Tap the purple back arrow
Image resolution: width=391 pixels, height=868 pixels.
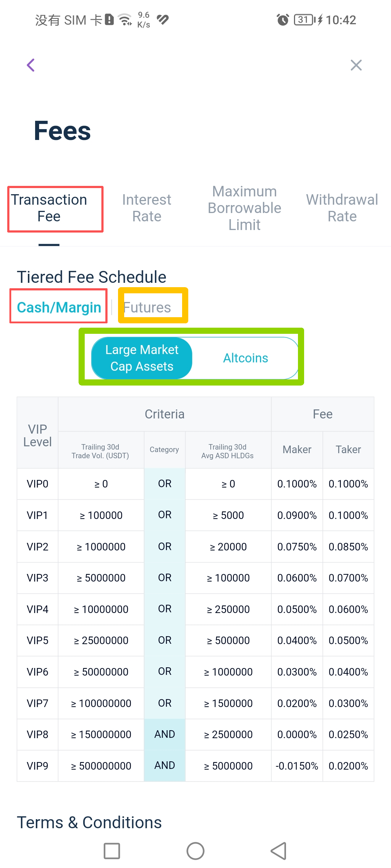coord(31,65)
